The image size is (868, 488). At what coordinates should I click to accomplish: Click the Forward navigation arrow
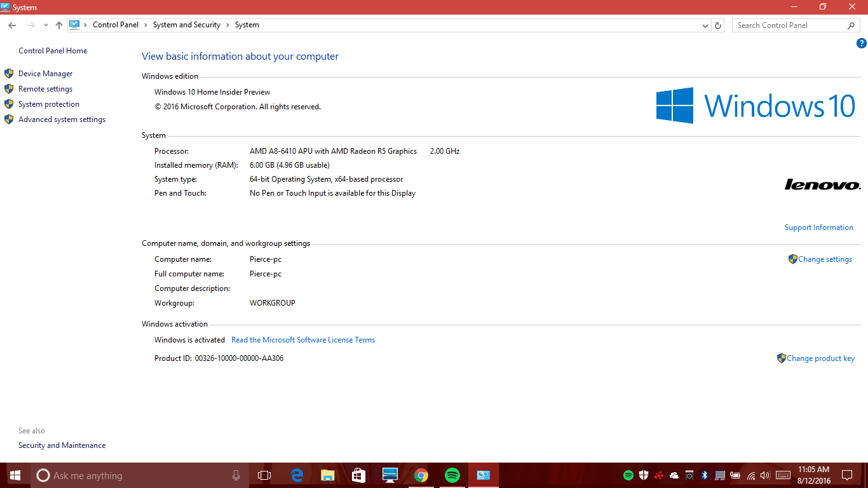(x=31, y=25)
